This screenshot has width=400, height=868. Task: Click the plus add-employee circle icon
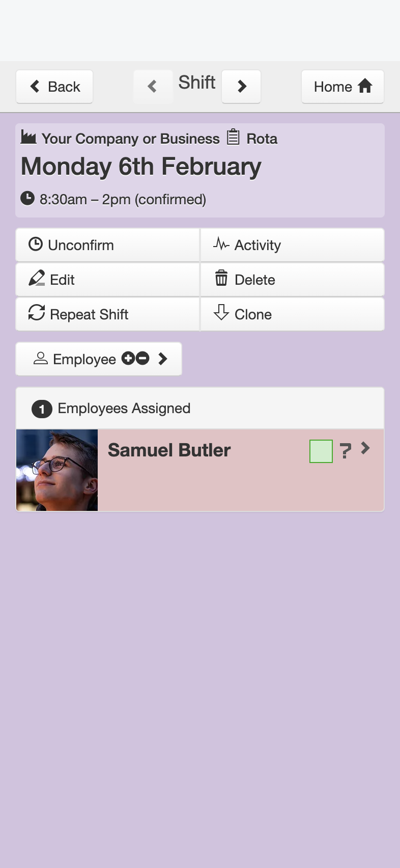click(x=128, y=359)
